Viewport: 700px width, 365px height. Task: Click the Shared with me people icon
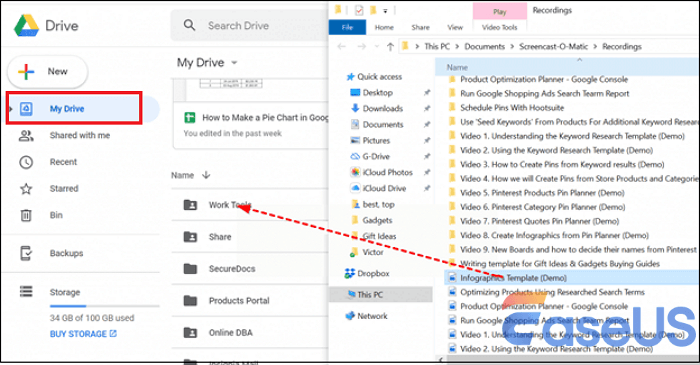(26, 136)
